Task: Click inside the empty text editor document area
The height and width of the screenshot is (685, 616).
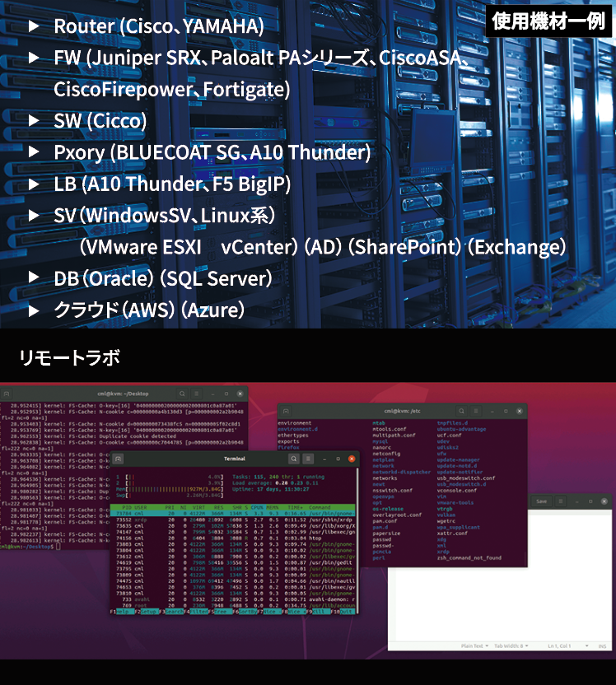Action: click(x=499, y=603)
